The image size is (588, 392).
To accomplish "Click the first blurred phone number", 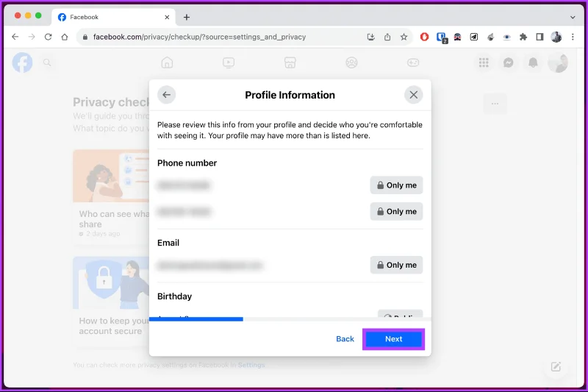I will 184,185.
